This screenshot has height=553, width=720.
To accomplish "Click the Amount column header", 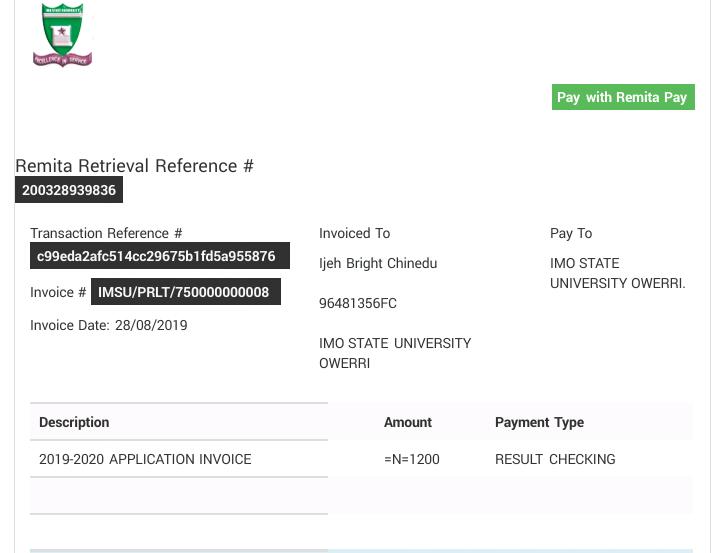I will pyautogui.click(x=408, y=422).
